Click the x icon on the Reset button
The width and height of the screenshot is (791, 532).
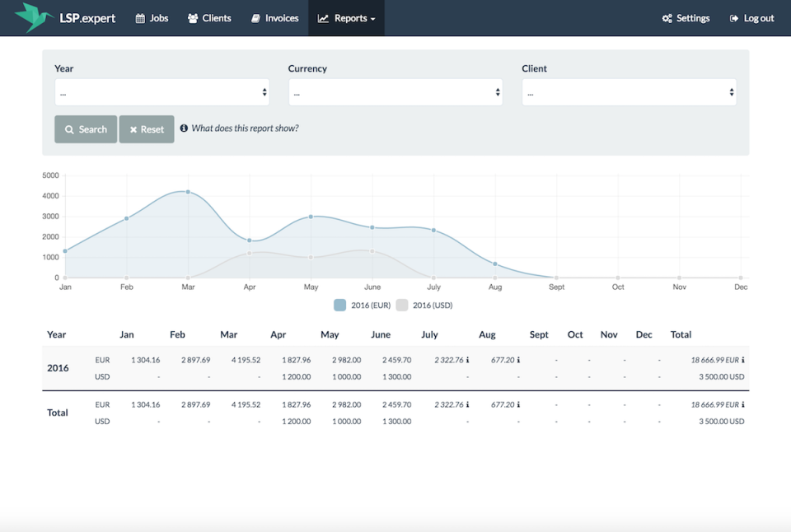(133, 128)
